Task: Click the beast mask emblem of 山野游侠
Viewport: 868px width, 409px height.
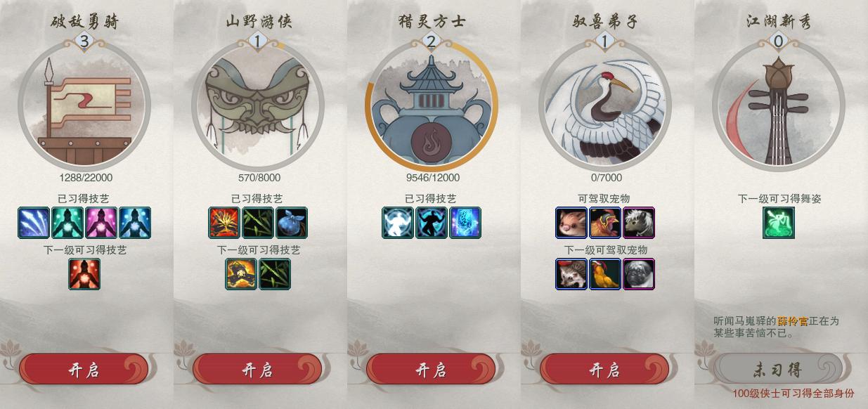Action: [258, 105]
